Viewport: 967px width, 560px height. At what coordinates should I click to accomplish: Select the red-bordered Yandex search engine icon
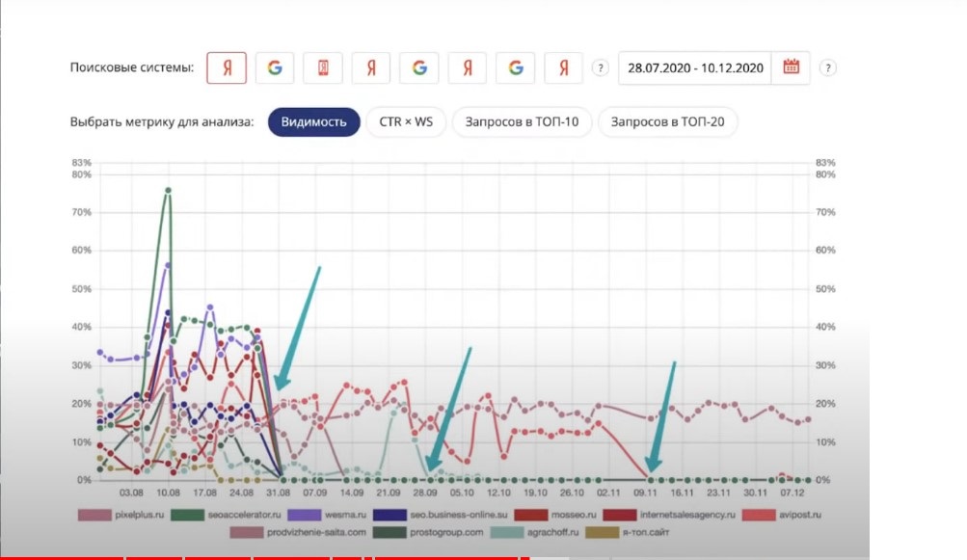(x=227, y=68)
